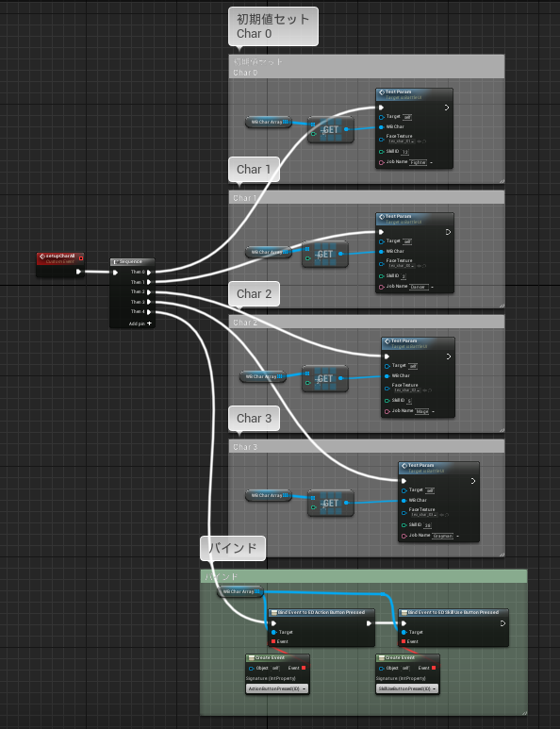
Task: Click the Then 1 output pin
Action: tap(149, 282)
